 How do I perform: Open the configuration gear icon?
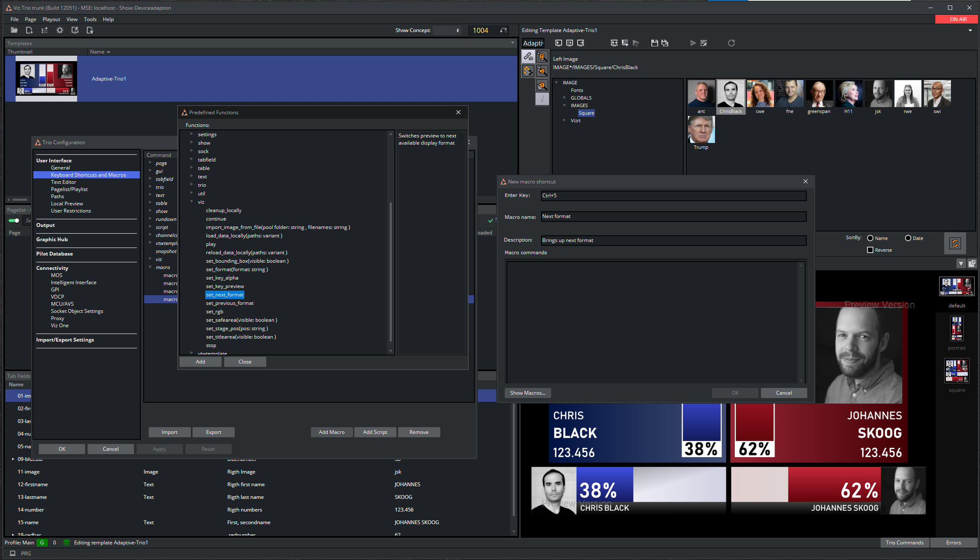(x=60, y=30)
